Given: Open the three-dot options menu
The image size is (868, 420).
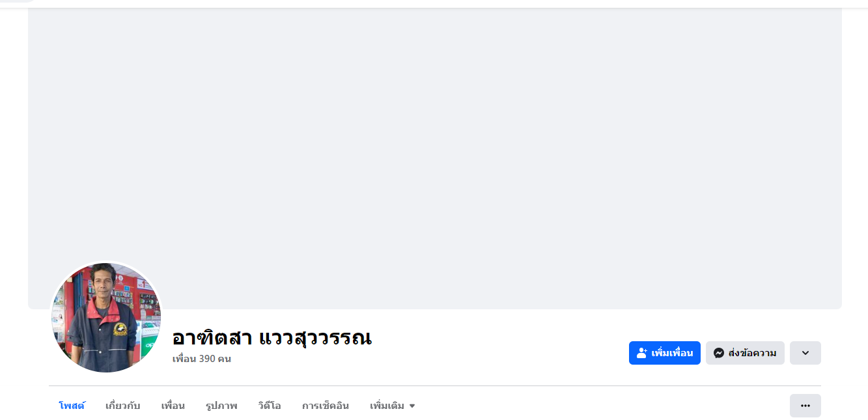Looking at the screenshot, I should coord(805,406).
